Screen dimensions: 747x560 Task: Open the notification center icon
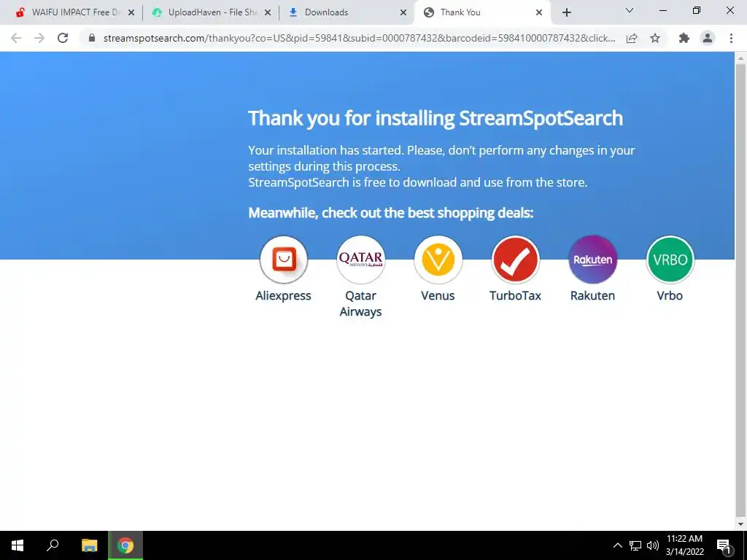(x=724, y=545)
